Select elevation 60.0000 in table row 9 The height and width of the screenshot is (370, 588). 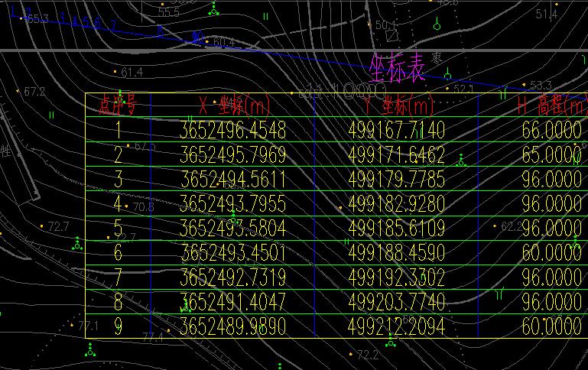pyautogui.click(x=552, y=326)
